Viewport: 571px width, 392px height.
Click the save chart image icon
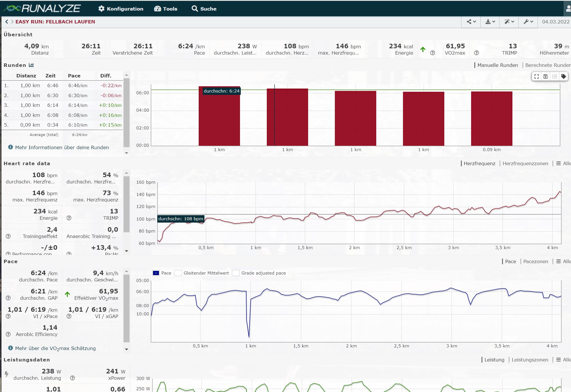pos(546,76)
